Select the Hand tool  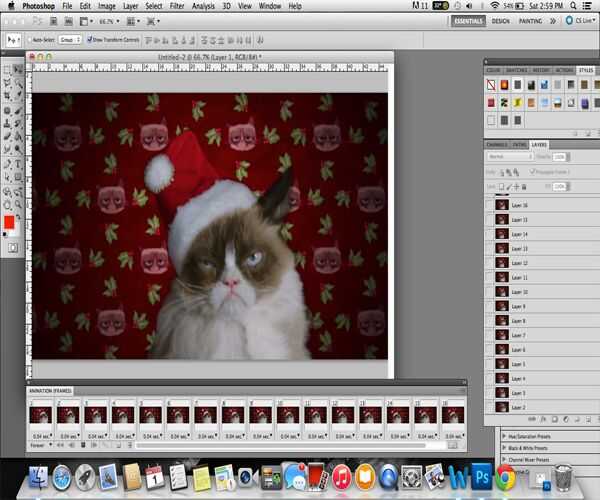(7, 205)
